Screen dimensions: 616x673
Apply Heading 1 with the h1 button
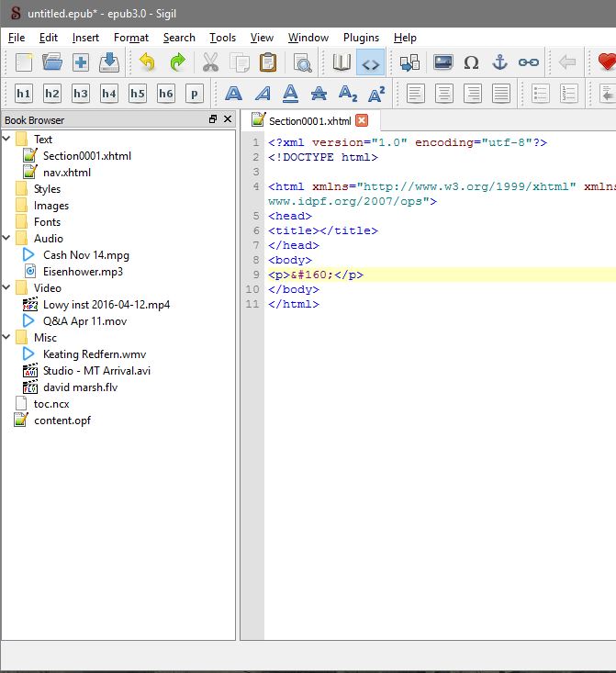pyautogui.click(x=24, y=94)
